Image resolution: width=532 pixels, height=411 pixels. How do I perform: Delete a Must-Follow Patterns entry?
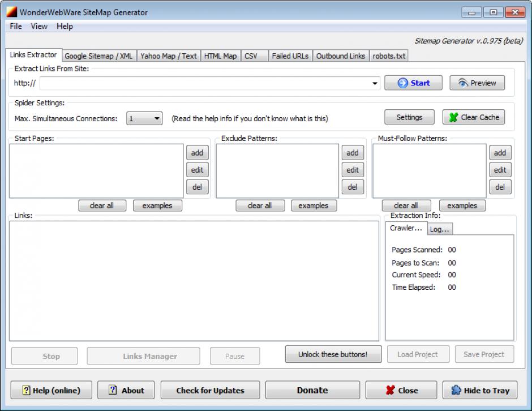tap(500, 187)
